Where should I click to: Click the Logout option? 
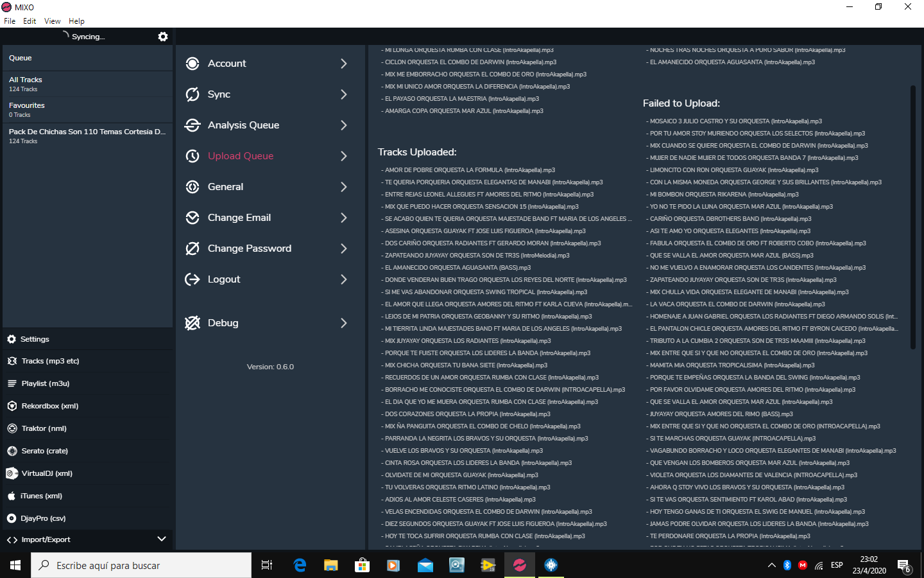pos(223,279)
